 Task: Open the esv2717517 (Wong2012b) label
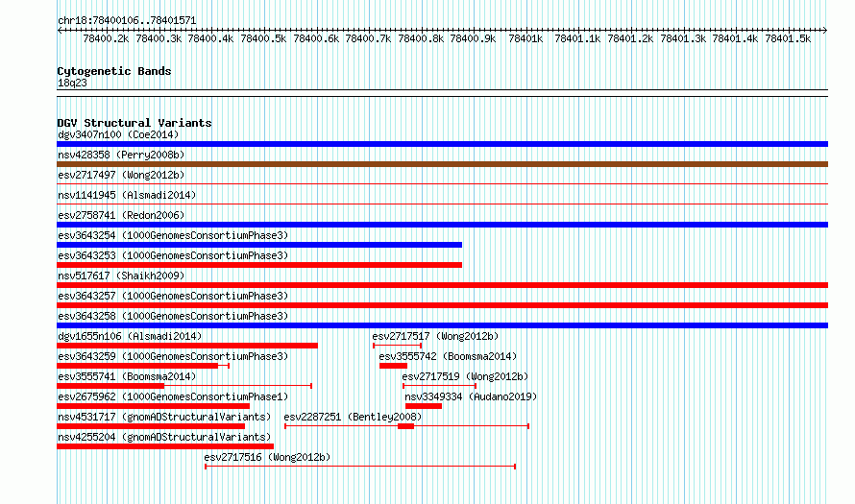tap(435, 336)
